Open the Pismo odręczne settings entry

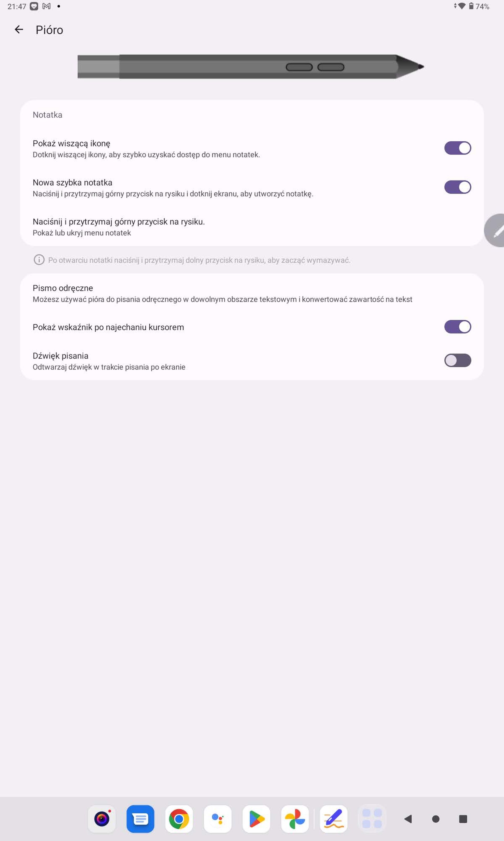click(x=252, y=293)
